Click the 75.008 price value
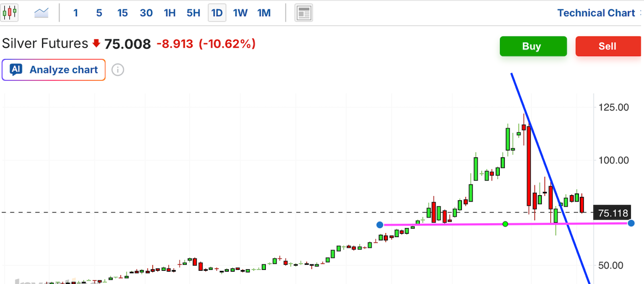The width and height of the screenshot is (644, 284). point(127,44)
